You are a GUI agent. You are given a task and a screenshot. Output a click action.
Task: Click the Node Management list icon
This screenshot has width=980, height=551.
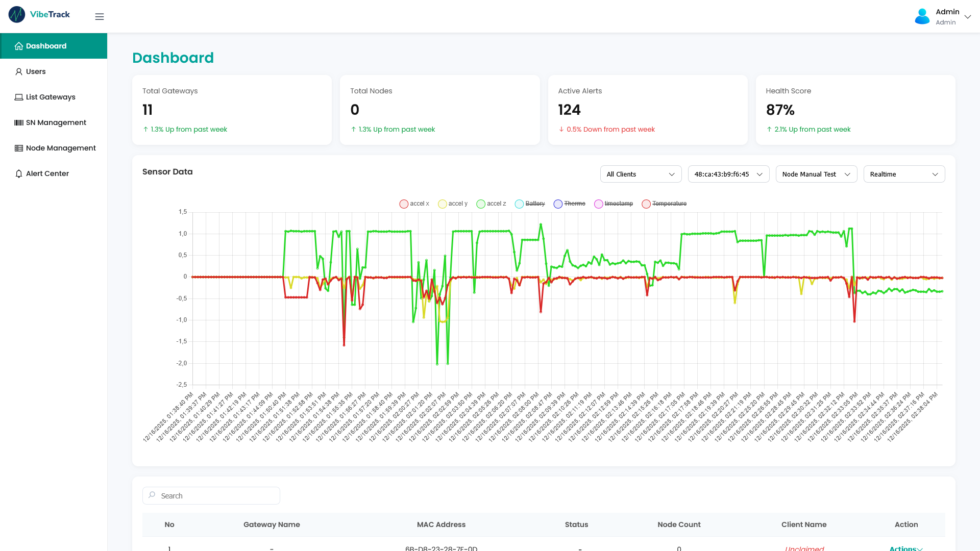click(x=19, y=148)
